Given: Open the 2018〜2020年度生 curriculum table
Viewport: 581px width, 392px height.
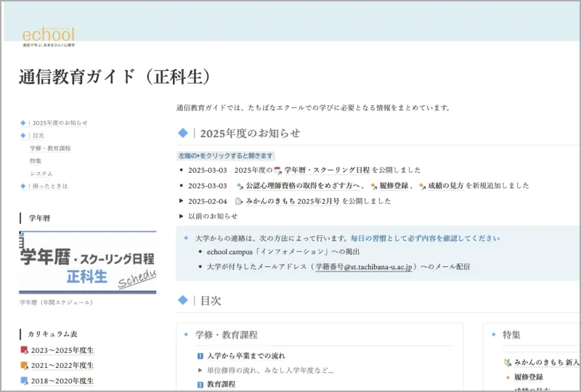Looking at the screenshot, I should pos(62,381).
